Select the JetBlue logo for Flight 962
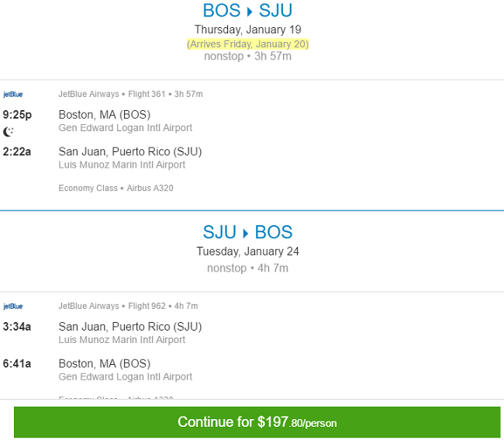The height and width of the screenshot is (440, 504). [13, 307]
